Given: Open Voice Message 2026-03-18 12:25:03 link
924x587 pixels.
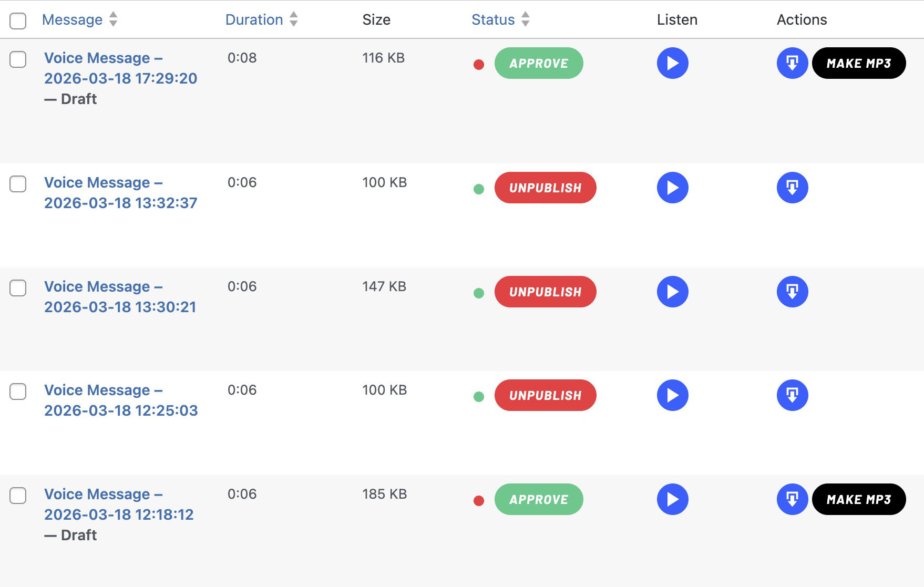Looking at the screenshot, I should [120, 400].
